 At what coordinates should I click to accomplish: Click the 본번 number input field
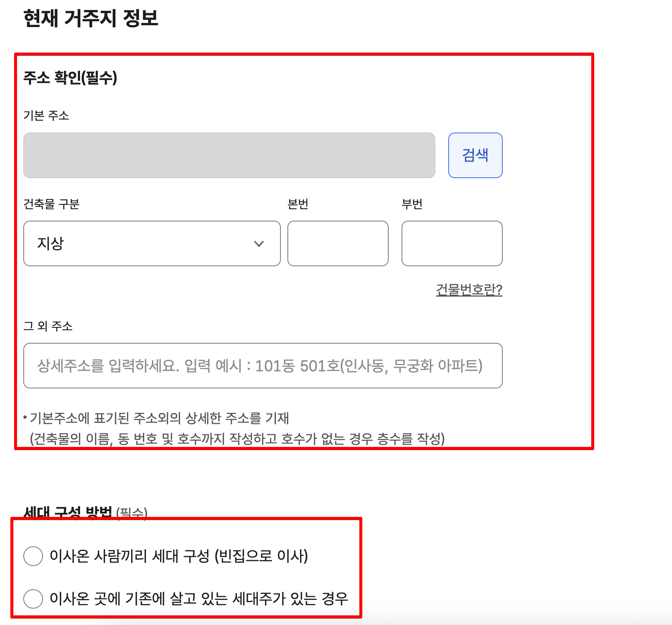(x=338, y=243)
